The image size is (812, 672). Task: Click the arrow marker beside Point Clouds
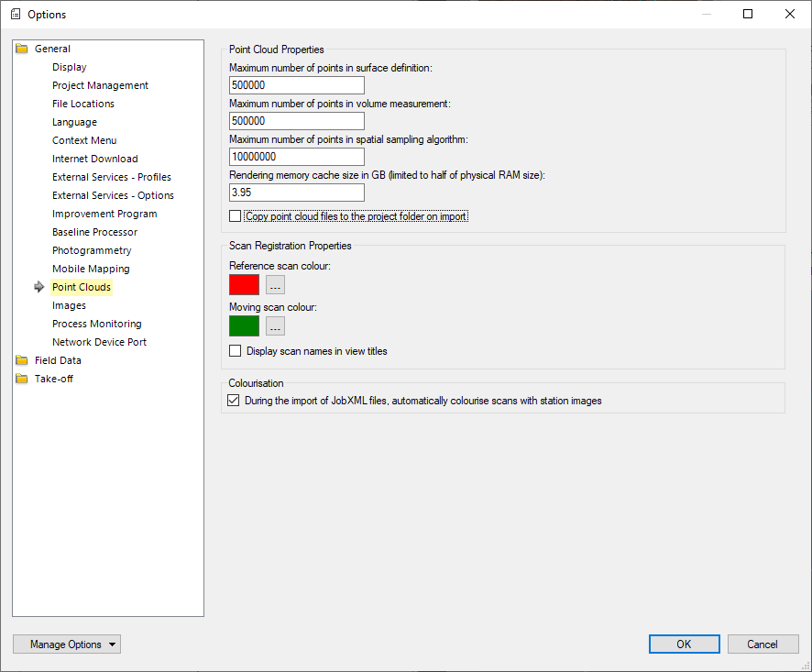pyautogui.click(x=39, y=288)
